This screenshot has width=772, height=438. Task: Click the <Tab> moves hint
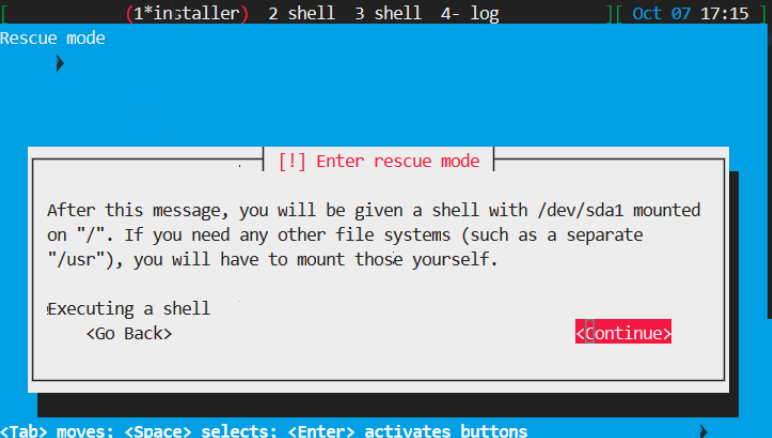tap(57, 431)
